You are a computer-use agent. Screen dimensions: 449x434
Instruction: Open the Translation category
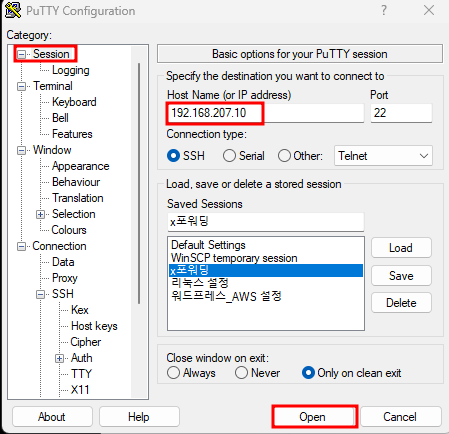(78, 198)
